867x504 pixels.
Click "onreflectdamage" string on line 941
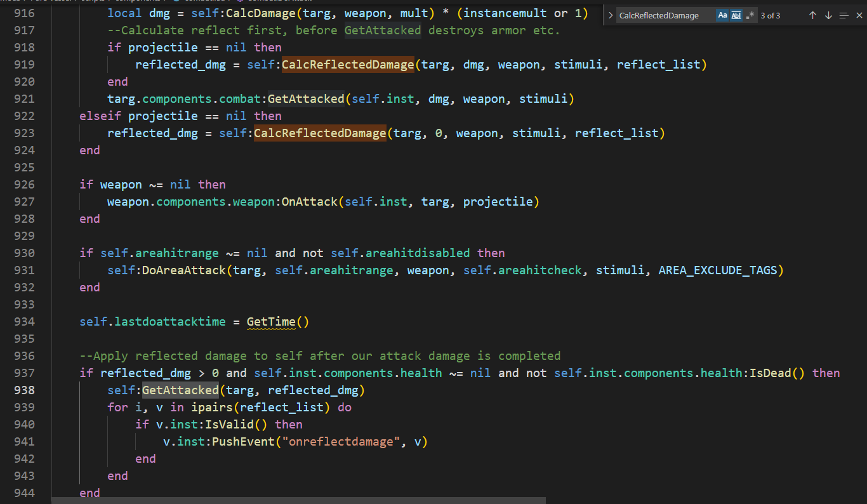pos(341,441)
